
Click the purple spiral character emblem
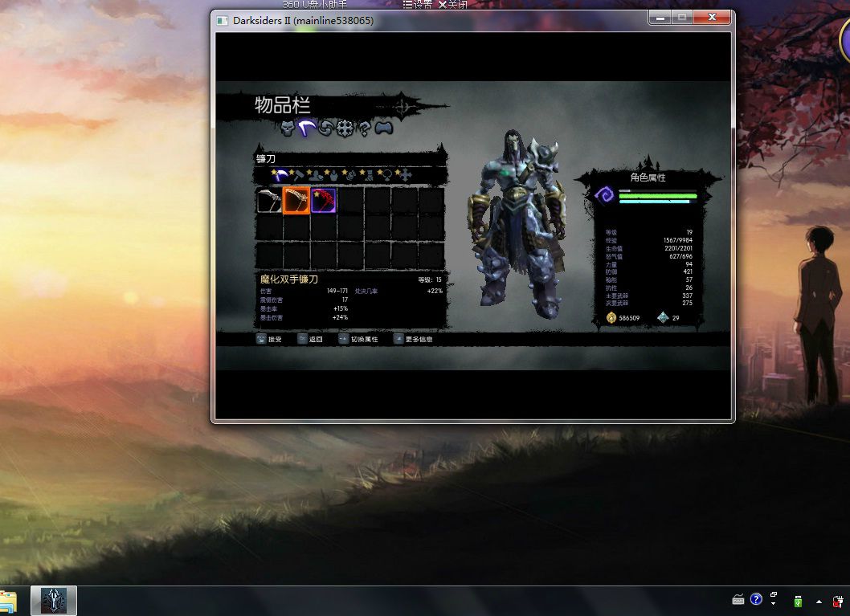[604, 194]
